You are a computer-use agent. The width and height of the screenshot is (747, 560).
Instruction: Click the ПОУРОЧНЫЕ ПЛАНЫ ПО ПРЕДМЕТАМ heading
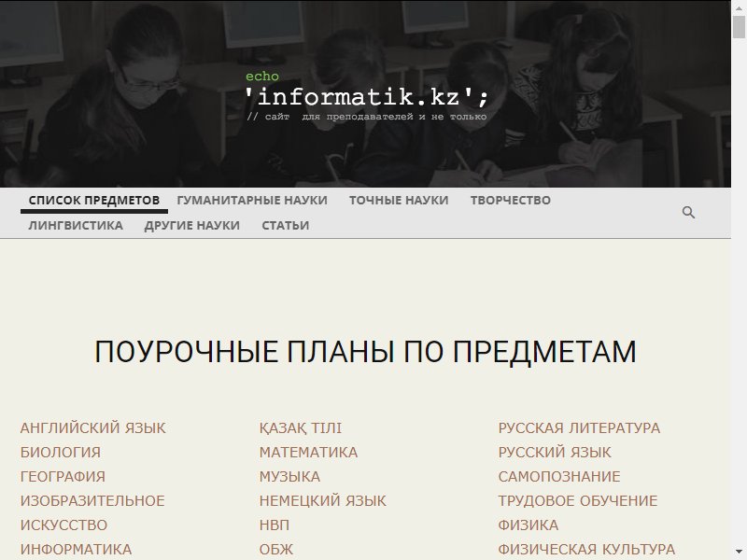point(365,352)
